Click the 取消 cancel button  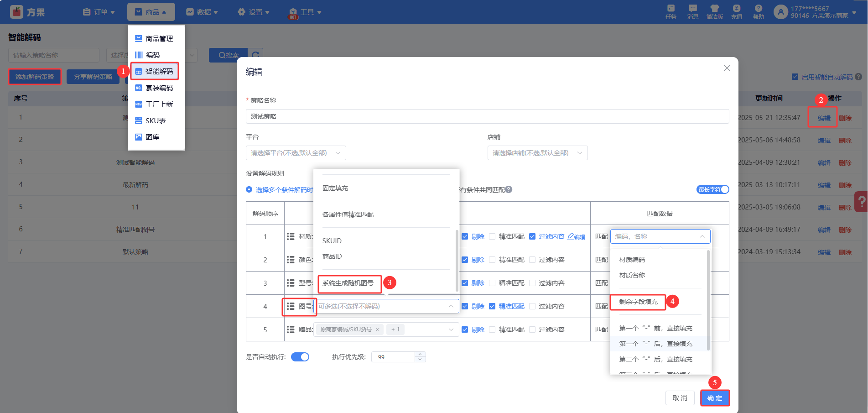click(x=680, y=398)
